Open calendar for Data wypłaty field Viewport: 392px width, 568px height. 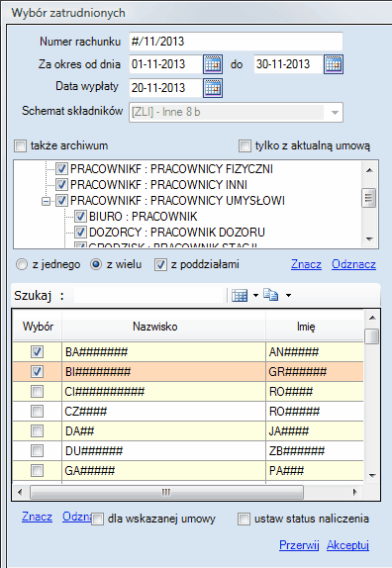tap(213, 88)
